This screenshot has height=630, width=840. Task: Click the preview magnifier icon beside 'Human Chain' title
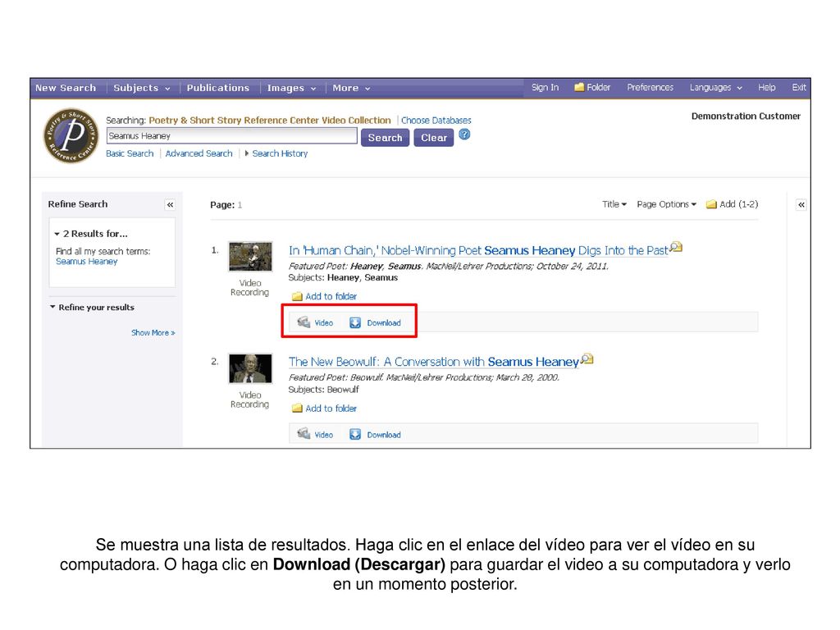676,247
